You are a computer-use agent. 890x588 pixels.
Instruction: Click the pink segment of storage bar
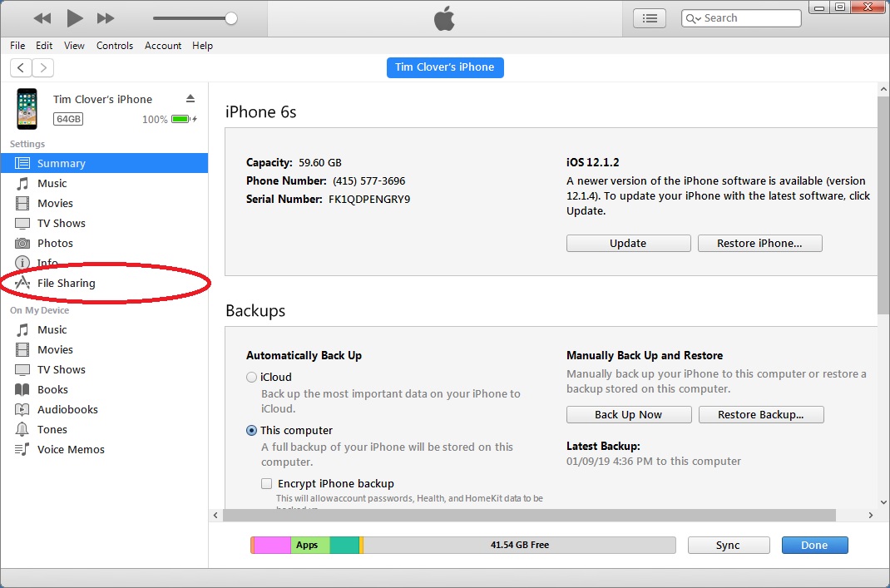pyautogui.click(x=272, y=545)
